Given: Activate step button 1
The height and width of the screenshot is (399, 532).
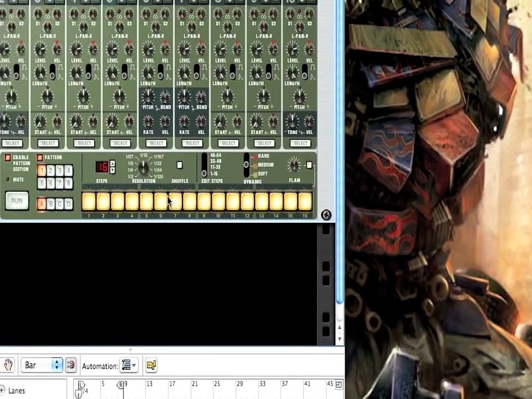Looking at the screenshot, I should tap(89, 201).
